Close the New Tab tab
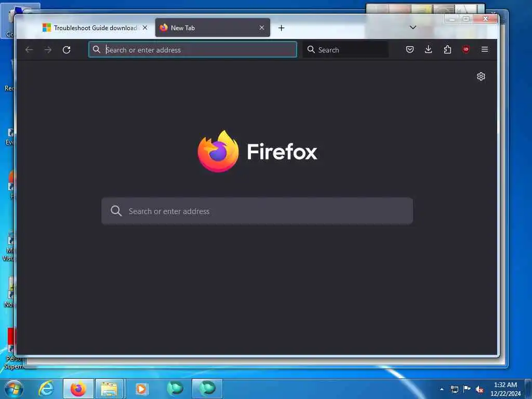532x399 pixels. pyautogui.click(x=262, y=28)
